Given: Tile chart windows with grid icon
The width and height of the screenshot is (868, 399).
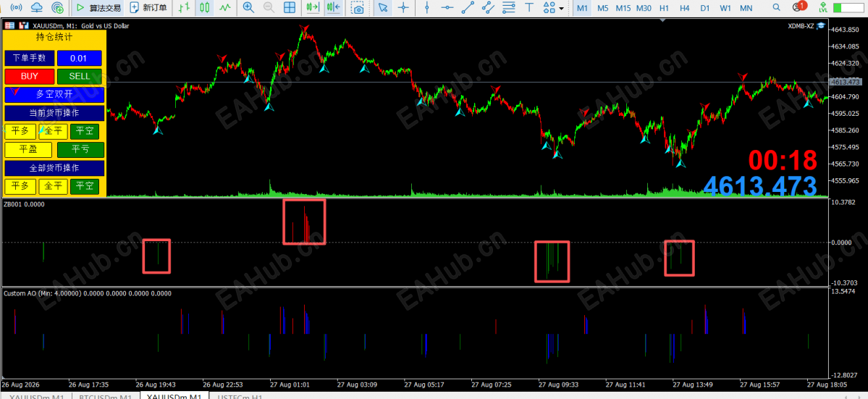Looking at the screenshot, I should (289, 8).
